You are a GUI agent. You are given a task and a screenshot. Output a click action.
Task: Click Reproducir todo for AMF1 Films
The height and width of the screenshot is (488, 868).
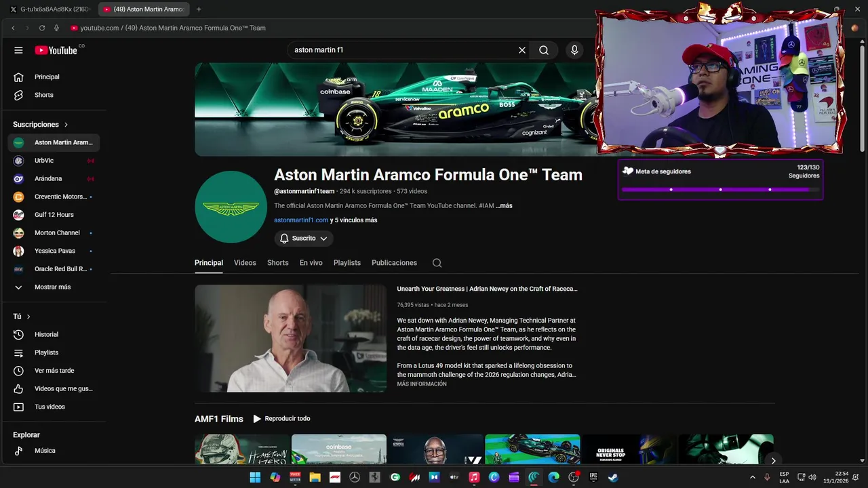(281, 419)
